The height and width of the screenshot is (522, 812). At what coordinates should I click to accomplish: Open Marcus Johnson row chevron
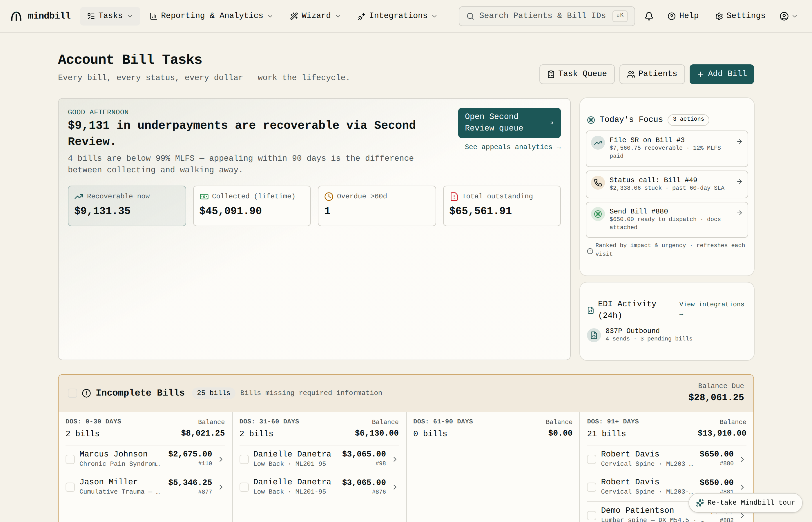pyautogui.click(x=221, y=459)
